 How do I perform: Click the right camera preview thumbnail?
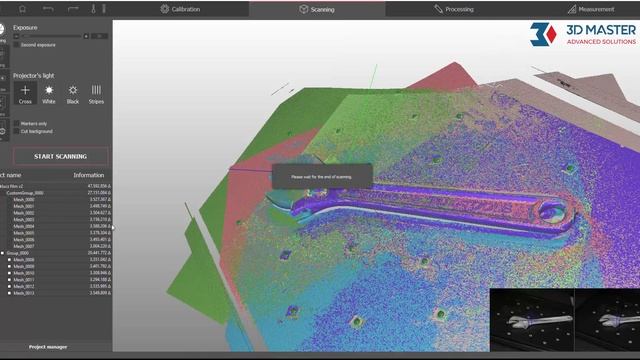(607, 320)
